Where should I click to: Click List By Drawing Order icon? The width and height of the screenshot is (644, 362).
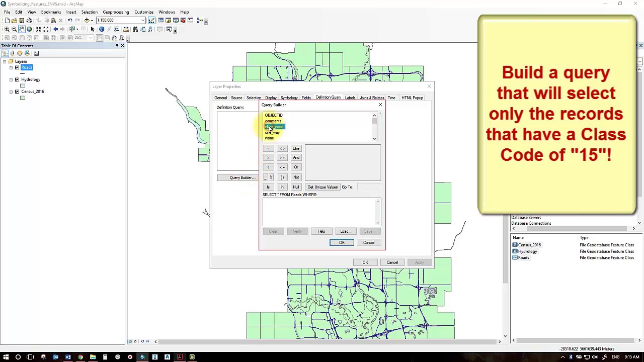[x=6, y=53]
